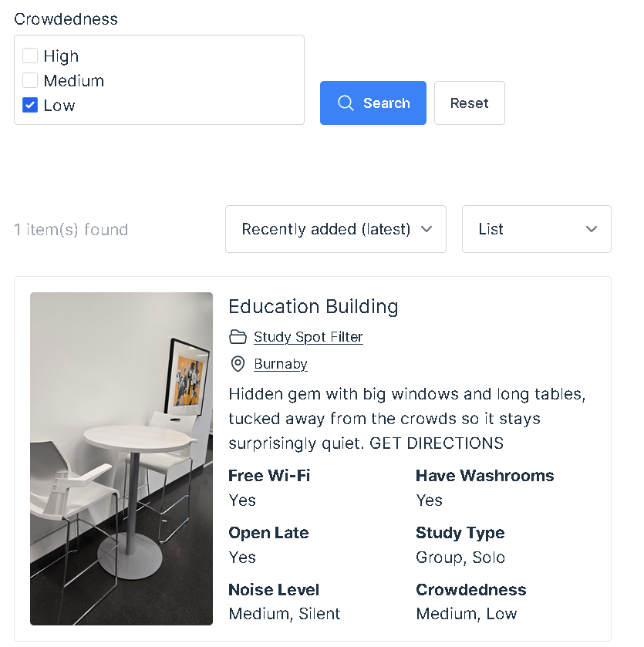644x647 pixels.
Task: Click GET DIRECTIONS in the listing description
Action: (x=437, y=443)
